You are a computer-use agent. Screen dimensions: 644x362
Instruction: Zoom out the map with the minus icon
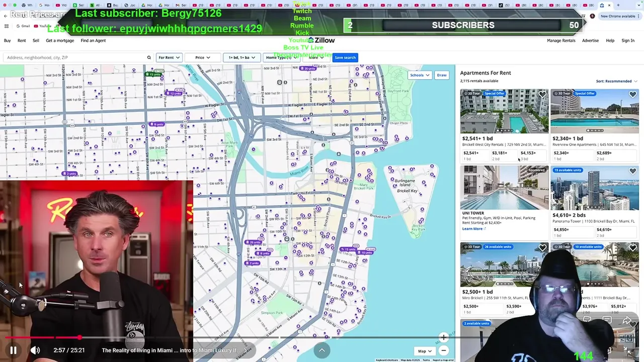point(443,350)
